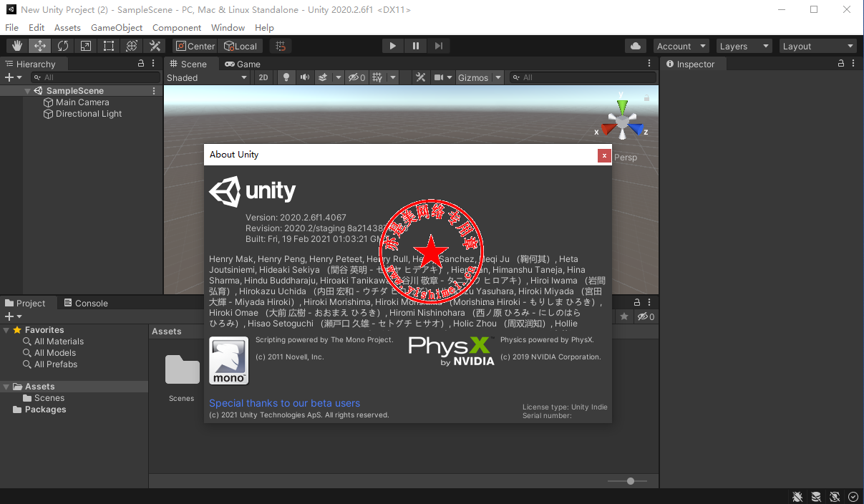This screenshot has height=504, width=864.
Task: Click the lock icon on the Hierarchy panel
Action: click(141, 64)
